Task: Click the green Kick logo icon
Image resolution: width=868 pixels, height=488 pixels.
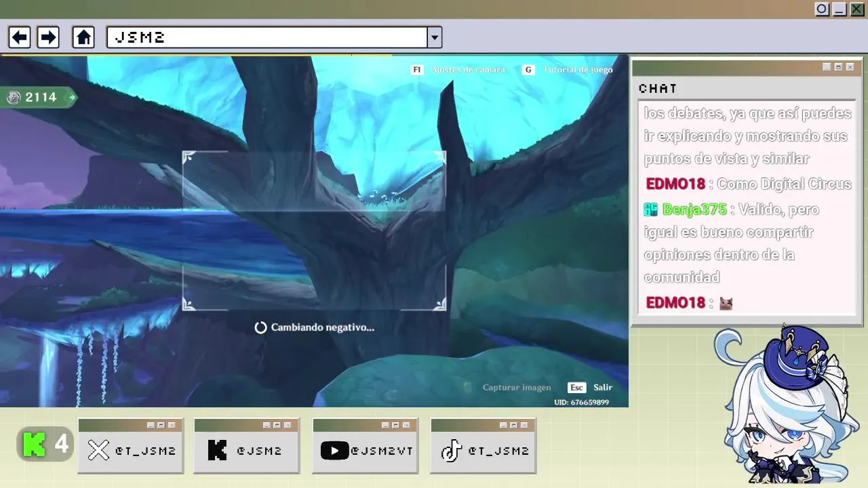Action: 34,445
